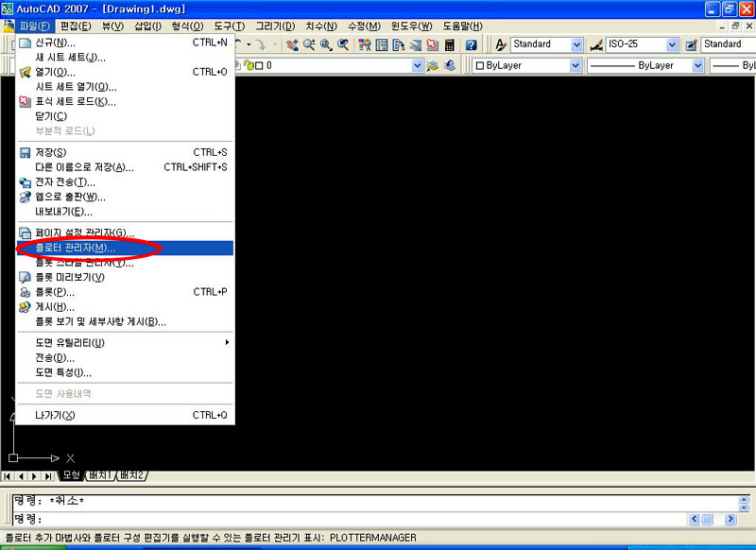Screen dimensions: 756x550
Task: Open the 삽입(I) menu
Action: [x=147, y=26]
